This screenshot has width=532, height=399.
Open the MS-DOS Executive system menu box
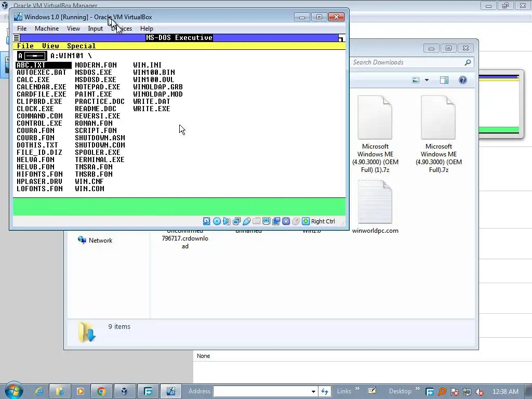point(16,37)
